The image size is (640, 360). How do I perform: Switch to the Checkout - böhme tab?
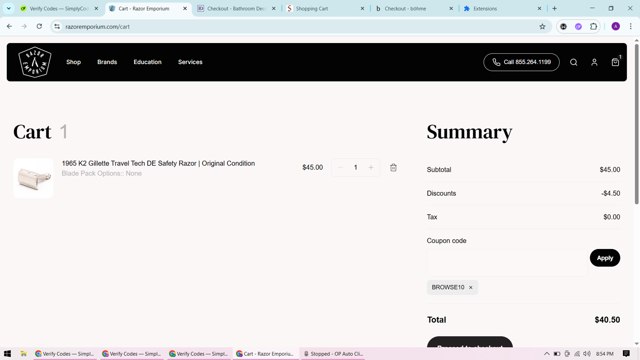[413, 8]
